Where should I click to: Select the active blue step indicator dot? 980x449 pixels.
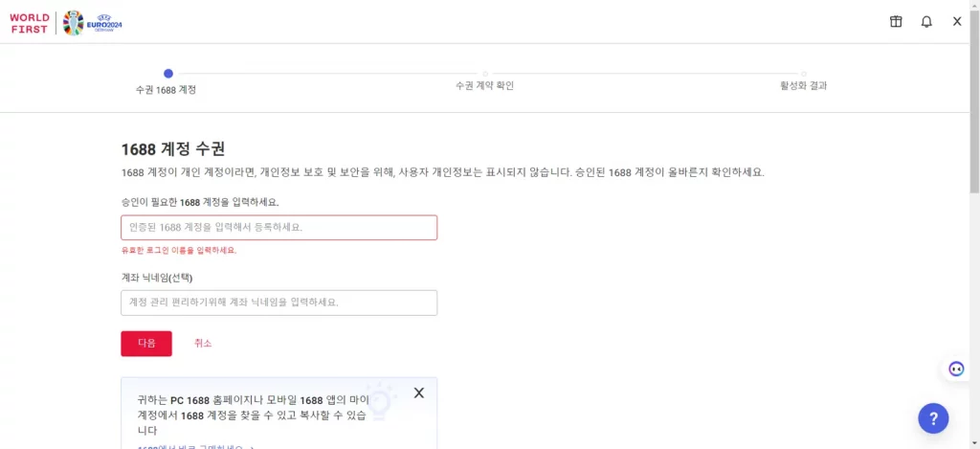(168, 73)
